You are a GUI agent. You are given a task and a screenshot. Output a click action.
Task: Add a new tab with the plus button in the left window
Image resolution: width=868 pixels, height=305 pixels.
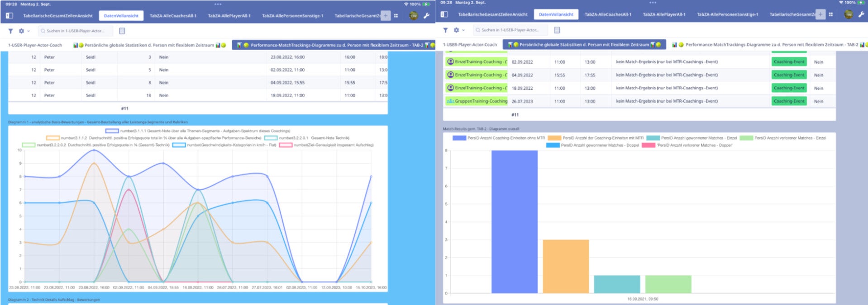tap(385, 15)
